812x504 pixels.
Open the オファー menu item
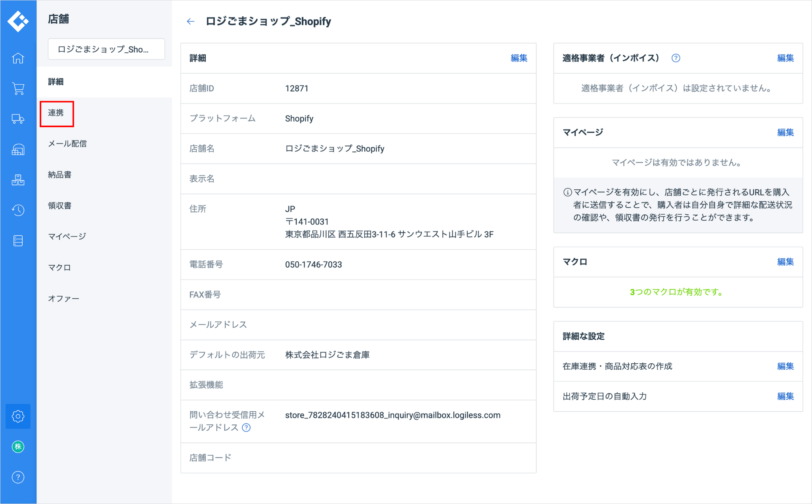[x=64, y=299]
